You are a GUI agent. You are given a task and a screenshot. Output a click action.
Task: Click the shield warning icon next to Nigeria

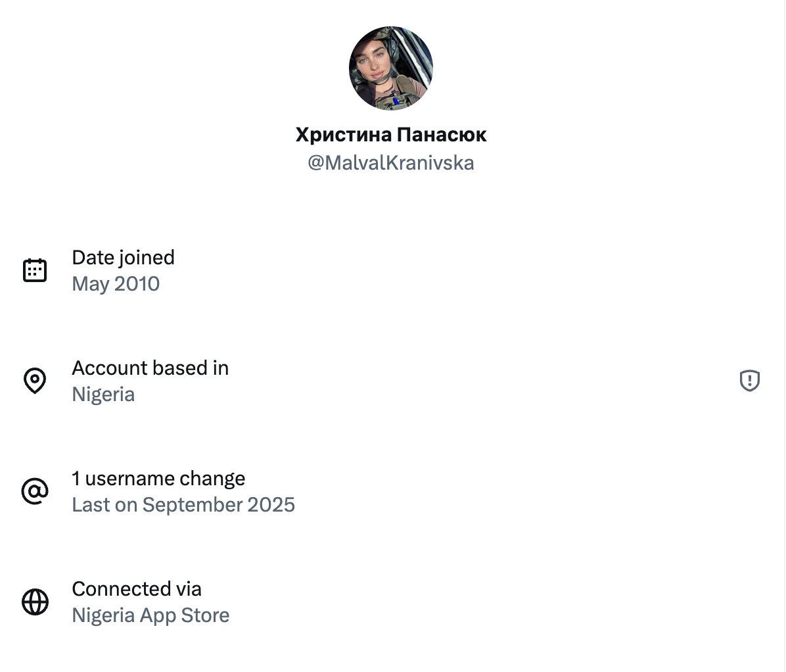749,380
